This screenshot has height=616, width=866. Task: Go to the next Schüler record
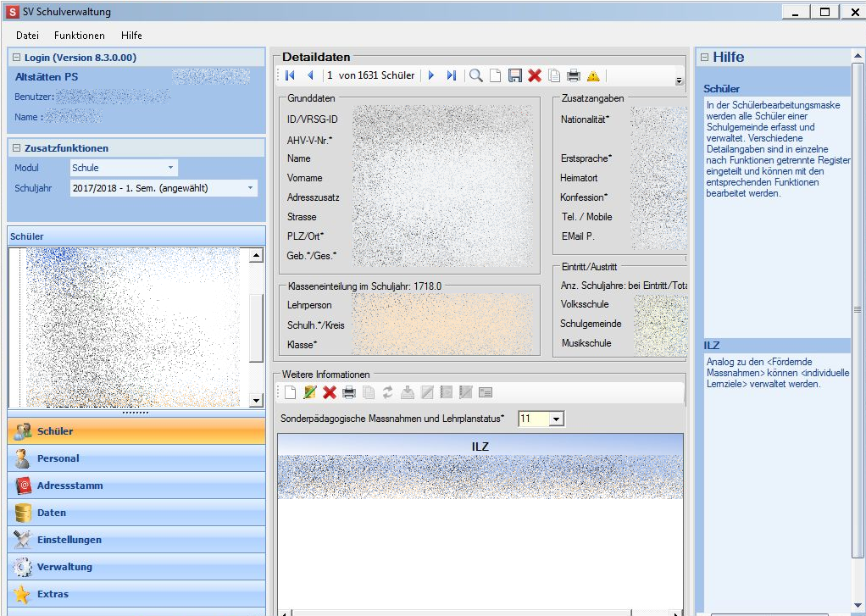tap(431, 75)
